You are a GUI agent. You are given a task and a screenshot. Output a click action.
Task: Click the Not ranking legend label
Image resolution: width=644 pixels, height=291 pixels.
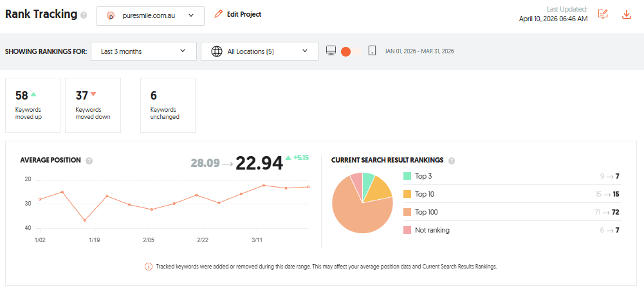pos(432,230)
